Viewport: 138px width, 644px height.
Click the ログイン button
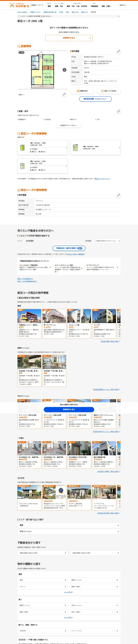coord(123,5)
